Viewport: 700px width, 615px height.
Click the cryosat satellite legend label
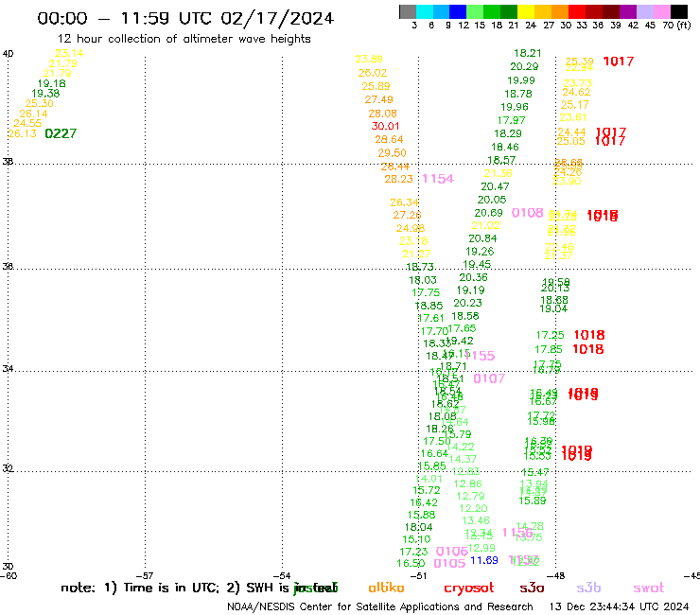(469, 589)
